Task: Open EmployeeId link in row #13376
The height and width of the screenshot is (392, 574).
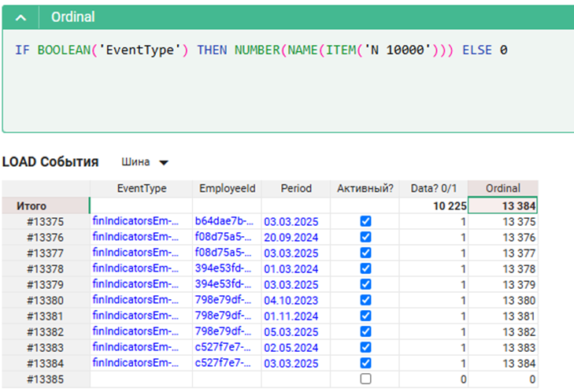Action: coord(223,237)
